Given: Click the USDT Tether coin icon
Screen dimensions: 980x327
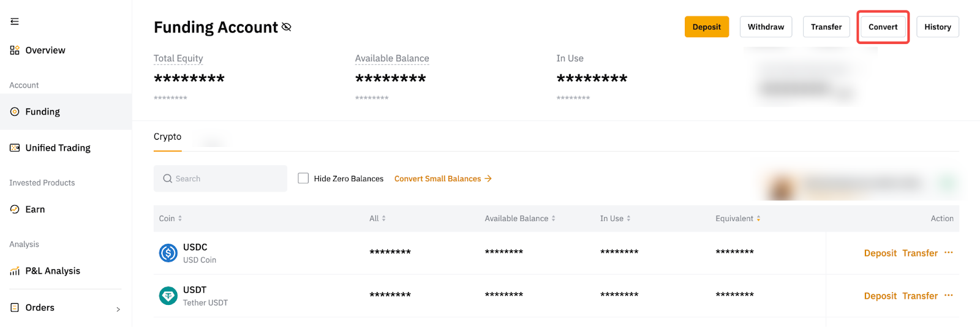Looking at the screenshot, I should click(168, 296).
